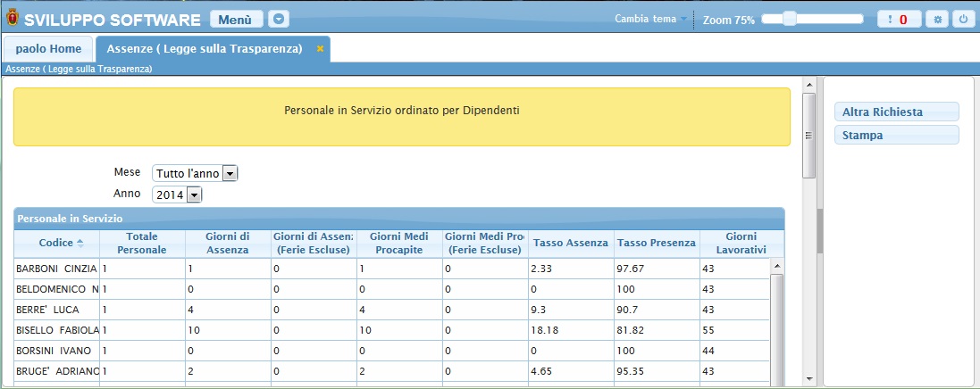Click the power logout icon
The width and height of the screenshot is (980, 389).
963,19
